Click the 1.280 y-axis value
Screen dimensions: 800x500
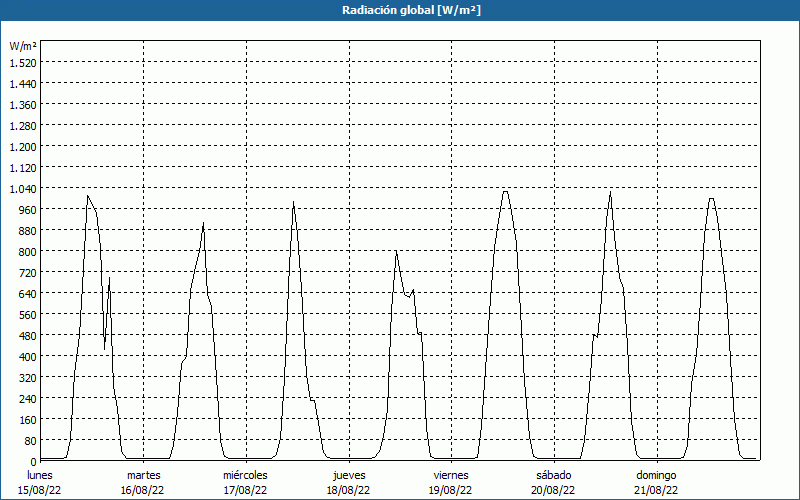tap(23, 126)
